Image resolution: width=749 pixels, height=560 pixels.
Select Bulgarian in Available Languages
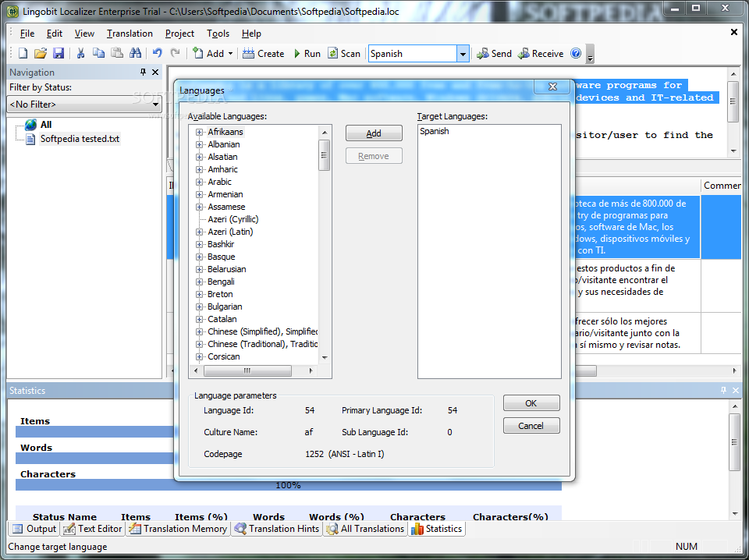pyautogui.click(x=225, y=307)
